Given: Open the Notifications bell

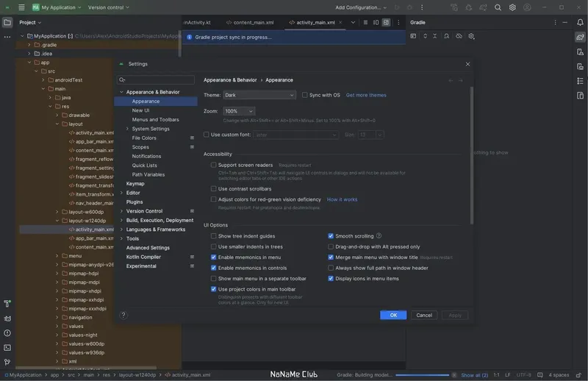Looking at the screenshot, I should [x=580, y=23].
